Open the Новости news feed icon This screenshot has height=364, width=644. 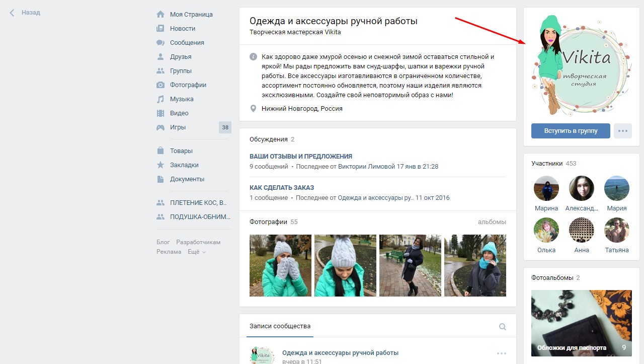160,29
